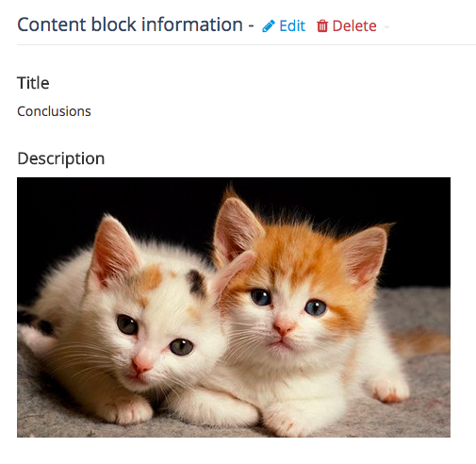Click the orange kitten's pink nose

[283, 327]
